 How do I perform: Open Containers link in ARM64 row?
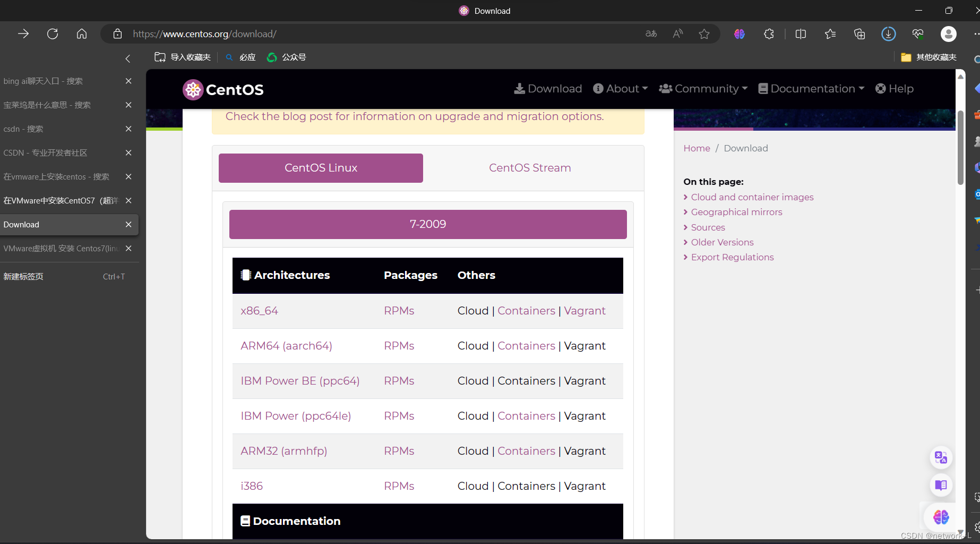(x=526, y=346)
